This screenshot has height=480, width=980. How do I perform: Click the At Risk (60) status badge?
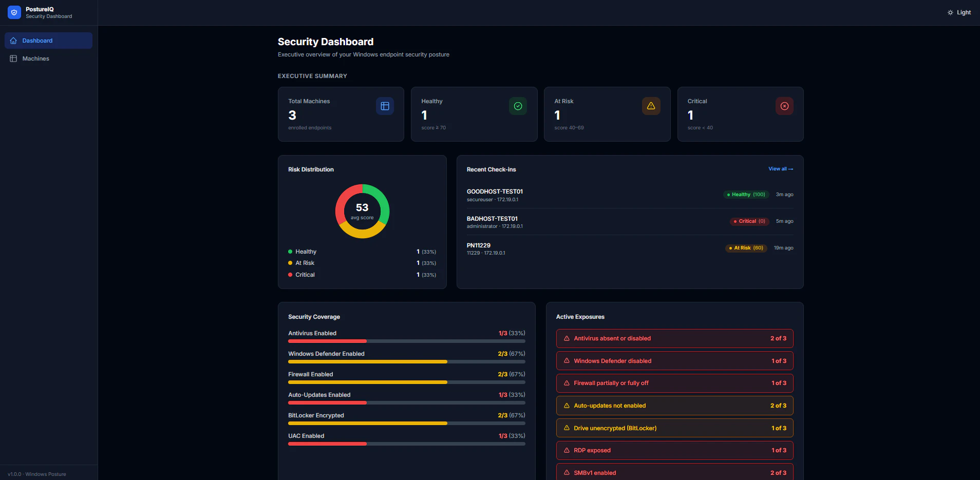click(746, 248)
